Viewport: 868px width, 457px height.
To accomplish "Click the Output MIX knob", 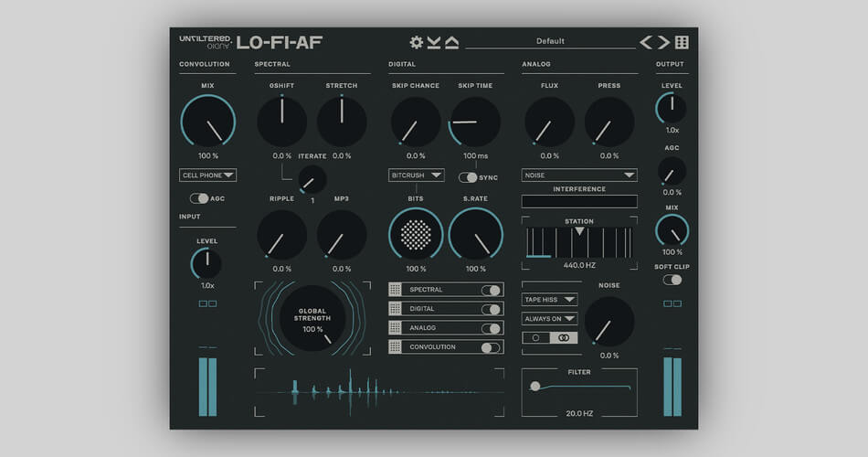I will pyautogui.click(x=672, y=230).
